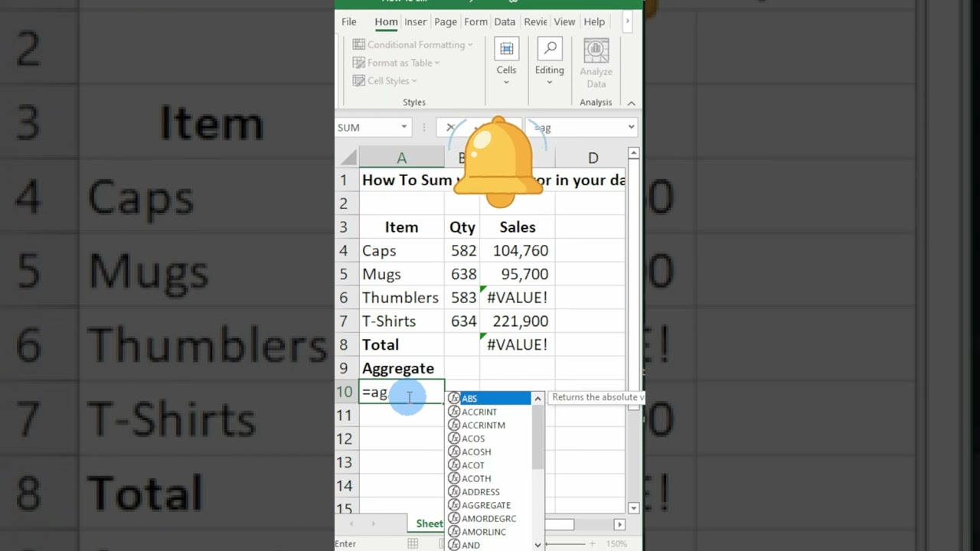Click the Aggregate label cell
Viewport: 980px width, 551px height.
point(401,368)
